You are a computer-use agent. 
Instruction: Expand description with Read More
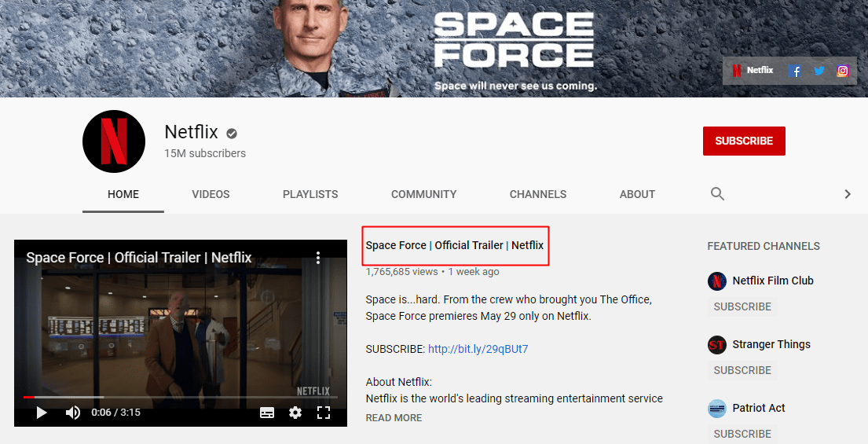coord(394,418)
